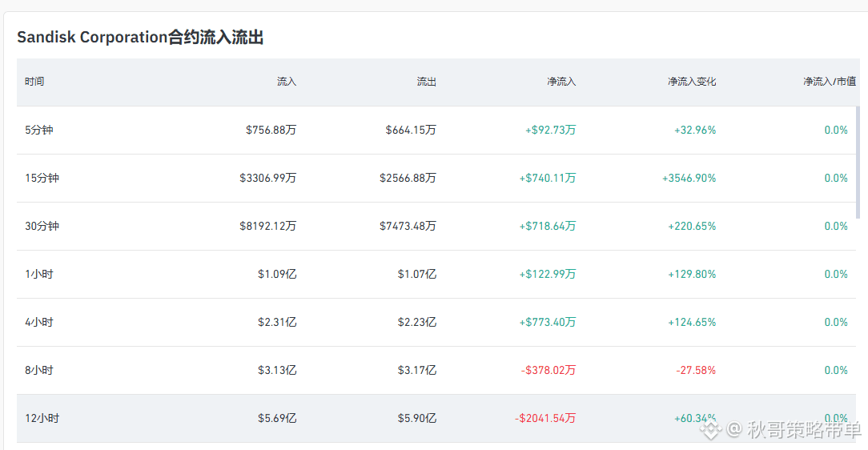Viewport: 868px width, 450px height.
Task: Click the Sandisk Corporation合约流入流出 heading
Action: pyautogui.click(x=140, y=37)
